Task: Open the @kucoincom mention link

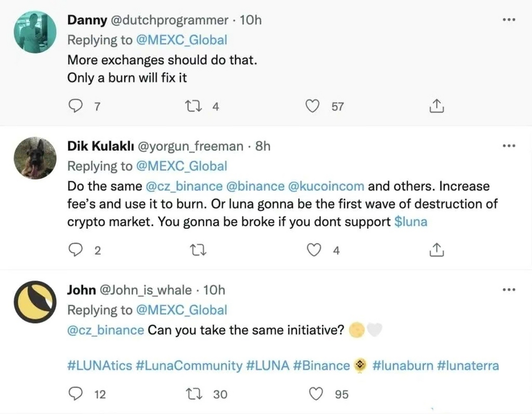Action: click(326, 186)
